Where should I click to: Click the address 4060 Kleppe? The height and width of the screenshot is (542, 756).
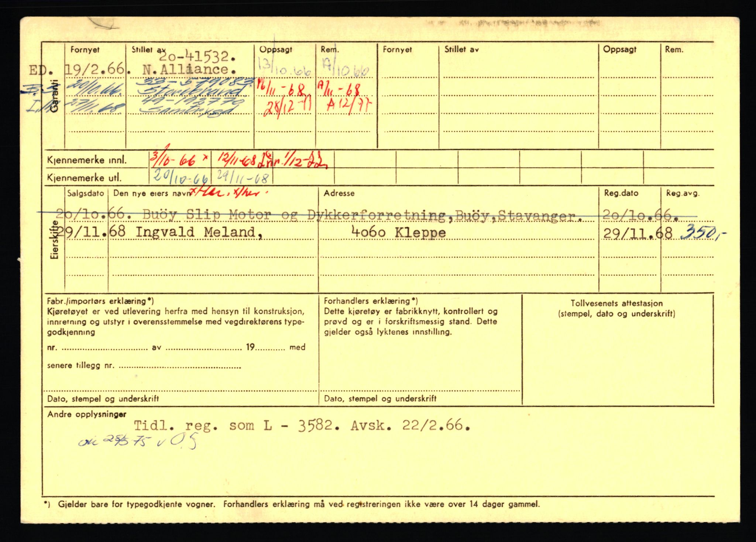[x=399, y=232]
